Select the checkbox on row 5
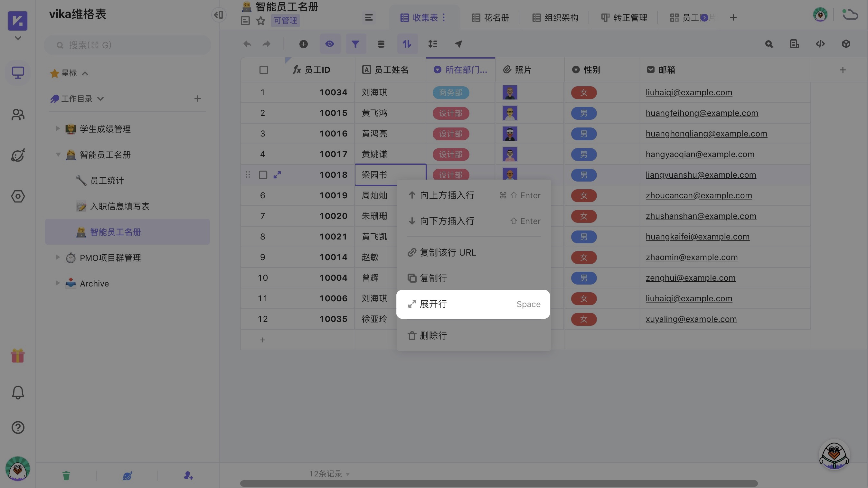868x488 pixels. (x=263, y=175)
